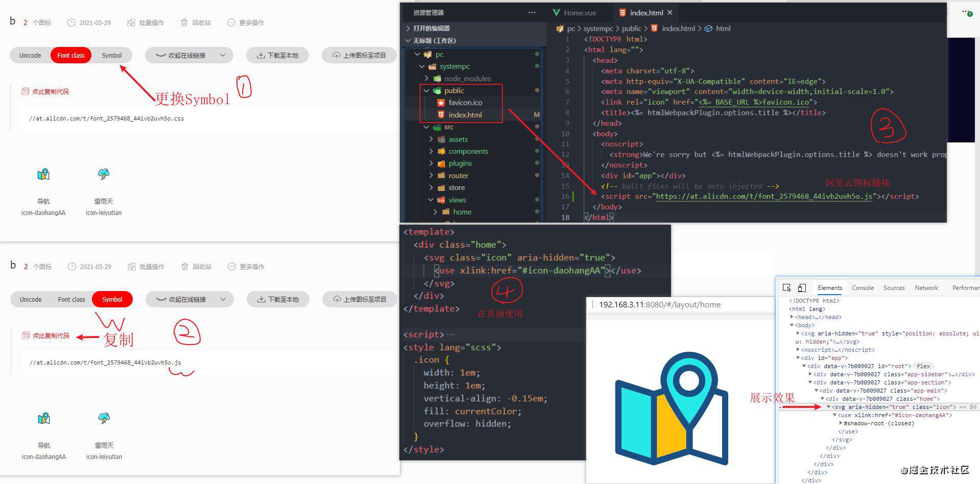Switch to DevTools Network tab
This screenshot has width=980, height=484.
926,288
